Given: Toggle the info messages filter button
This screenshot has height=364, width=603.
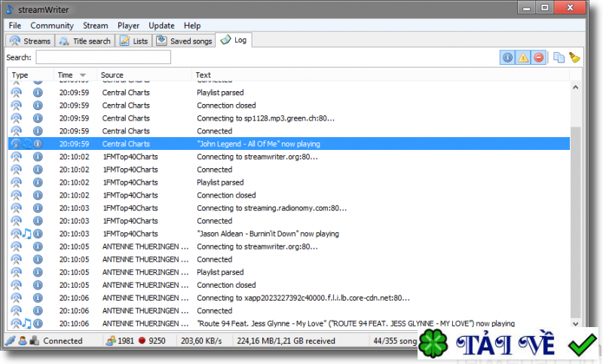Looking at the screenshot, I should (507, 58).
